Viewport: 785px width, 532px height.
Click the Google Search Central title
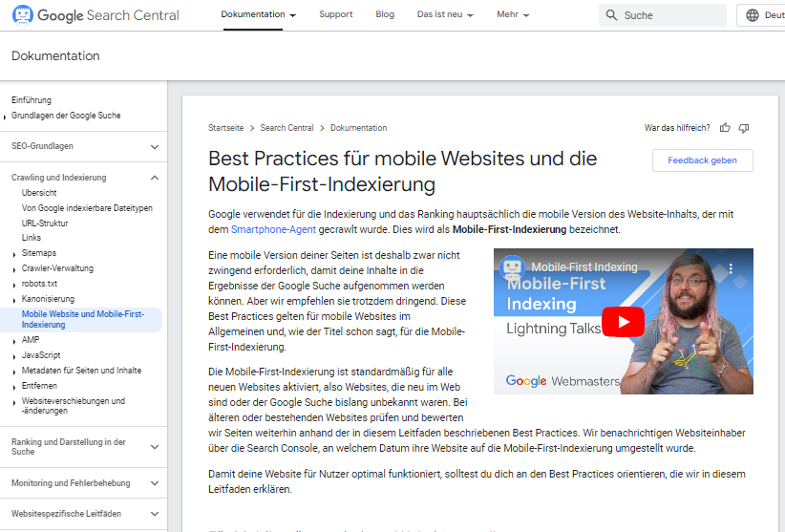pyautogui.click(x=108, y=15)
